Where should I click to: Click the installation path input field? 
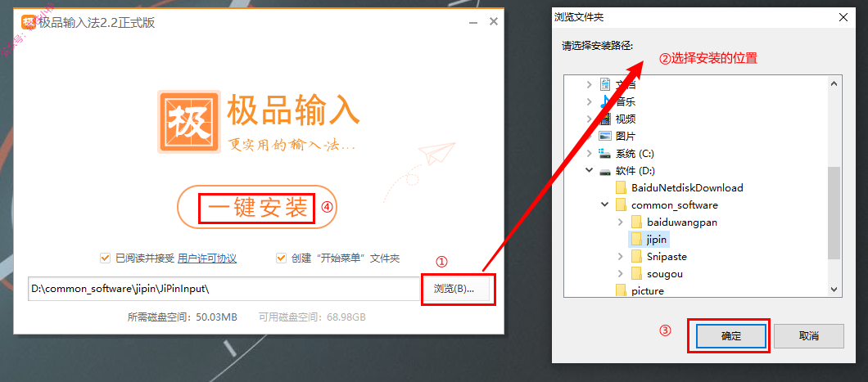pyautogui.click(x=224, y=289)
